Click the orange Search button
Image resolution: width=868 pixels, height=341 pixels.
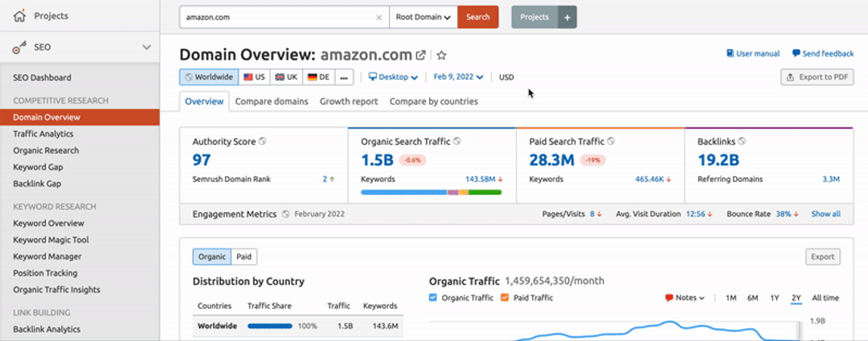477,17
